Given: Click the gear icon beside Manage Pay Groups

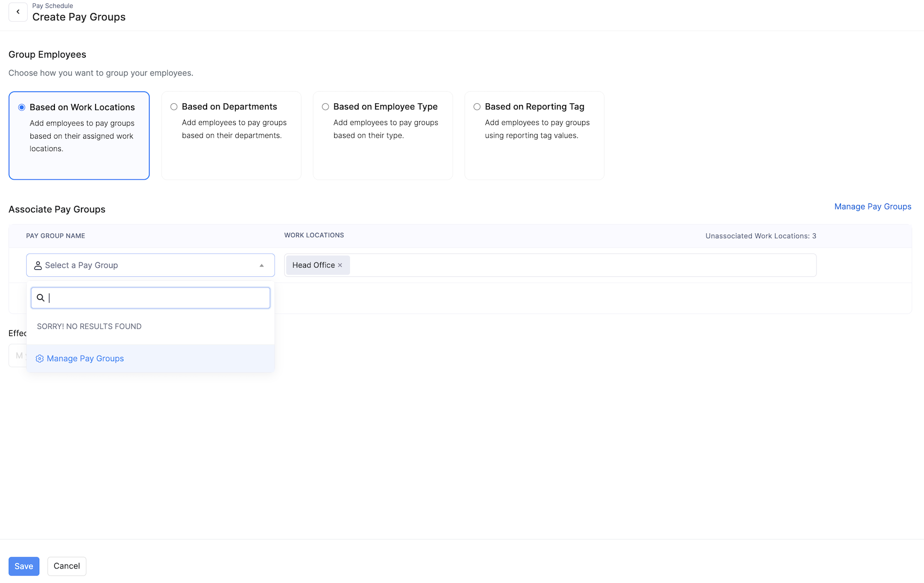Looking at the screenshot, I should (x=39, y=358).
